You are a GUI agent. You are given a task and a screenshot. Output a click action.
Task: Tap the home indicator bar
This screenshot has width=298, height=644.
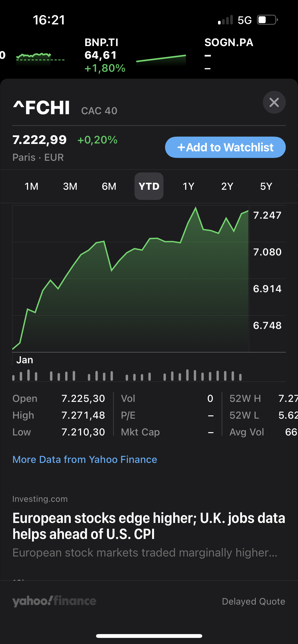[149, 636]
